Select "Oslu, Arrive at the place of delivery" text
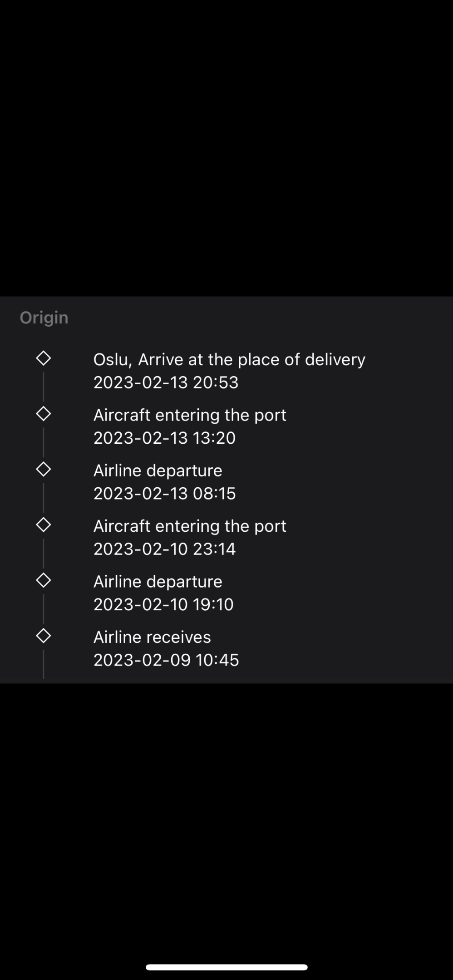 (x=229, y=359)
